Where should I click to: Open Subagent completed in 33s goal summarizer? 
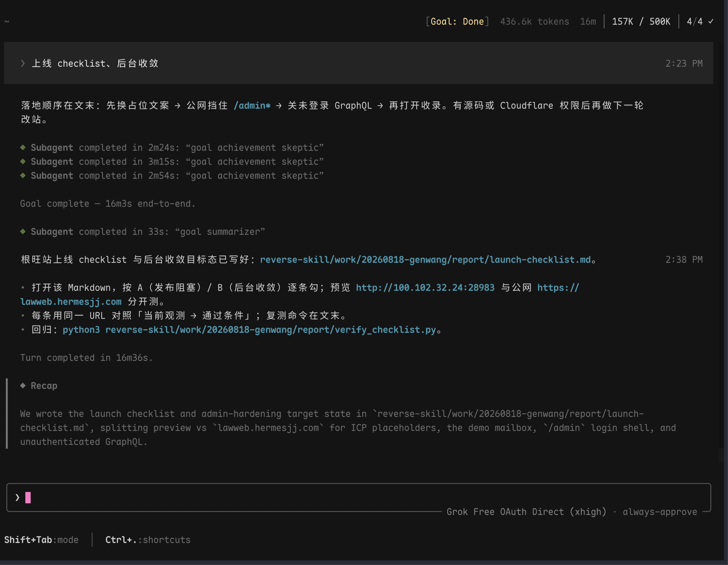[x=148, y=231]
